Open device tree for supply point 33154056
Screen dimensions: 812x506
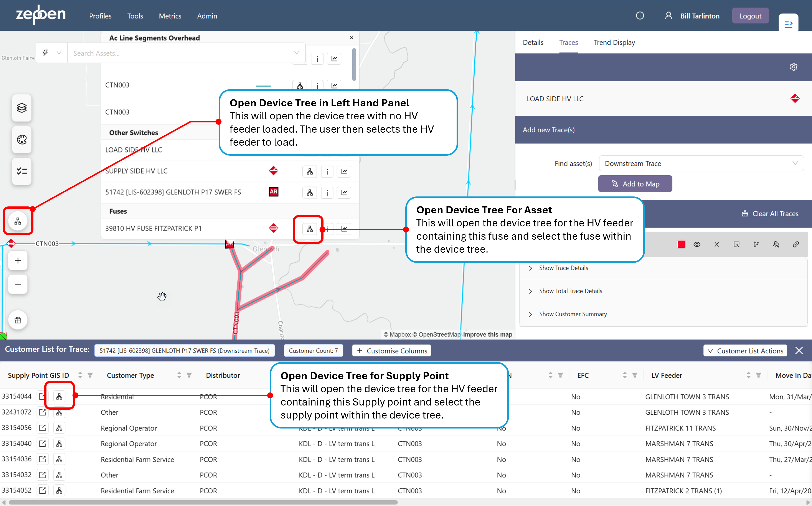pos(59,428)
